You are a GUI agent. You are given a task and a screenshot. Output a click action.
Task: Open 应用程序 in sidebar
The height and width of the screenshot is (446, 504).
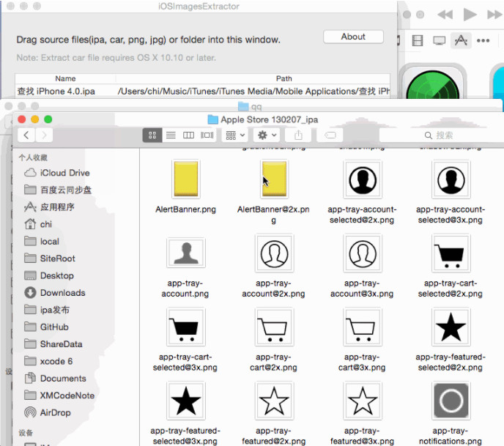(49, 207)
